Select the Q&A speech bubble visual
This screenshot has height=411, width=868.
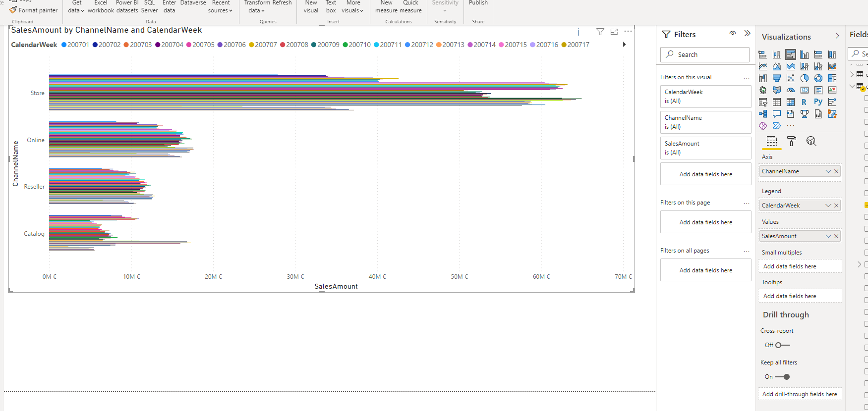pos(777,114)
